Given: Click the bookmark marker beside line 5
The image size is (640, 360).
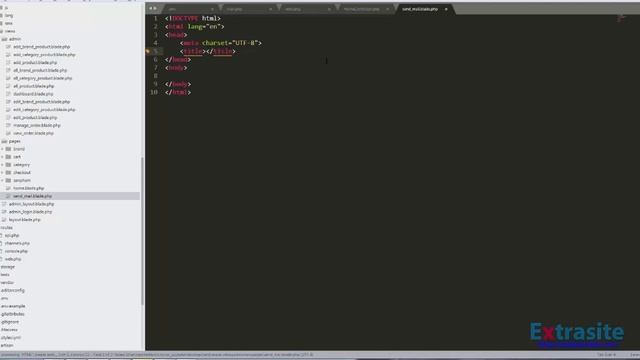Looking at the screenshot, I should point(148,51).
